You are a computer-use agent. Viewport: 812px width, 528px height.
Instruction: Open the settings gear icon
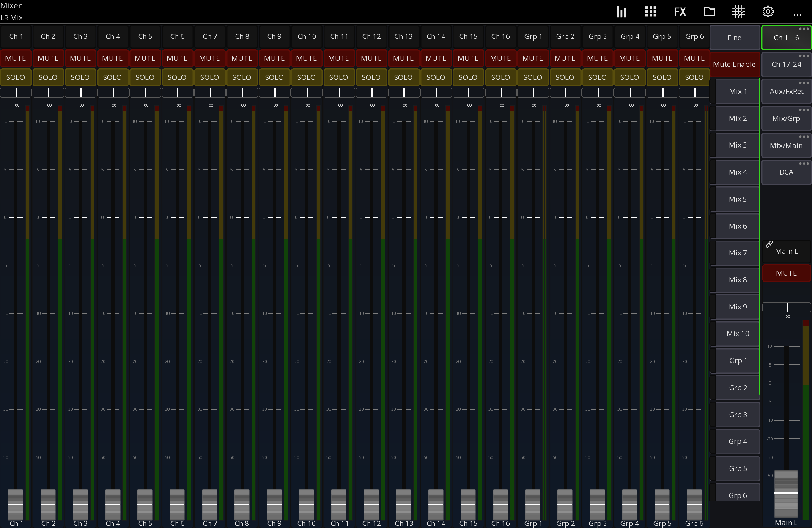coord(768,12)
